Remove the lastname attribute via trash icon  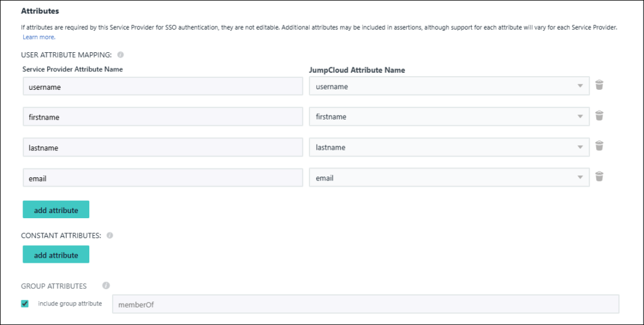[599, 146]
